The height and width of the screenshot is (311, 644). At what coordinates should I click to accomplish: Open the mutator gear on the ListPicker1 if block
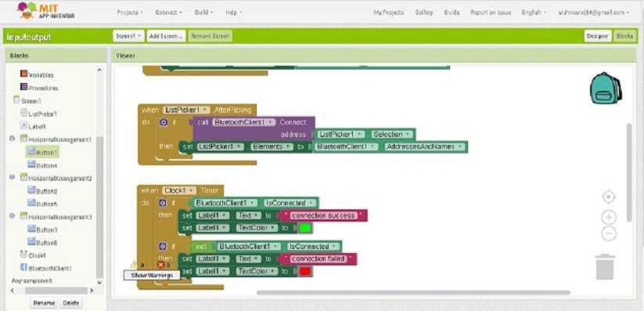tap(164, 122)
